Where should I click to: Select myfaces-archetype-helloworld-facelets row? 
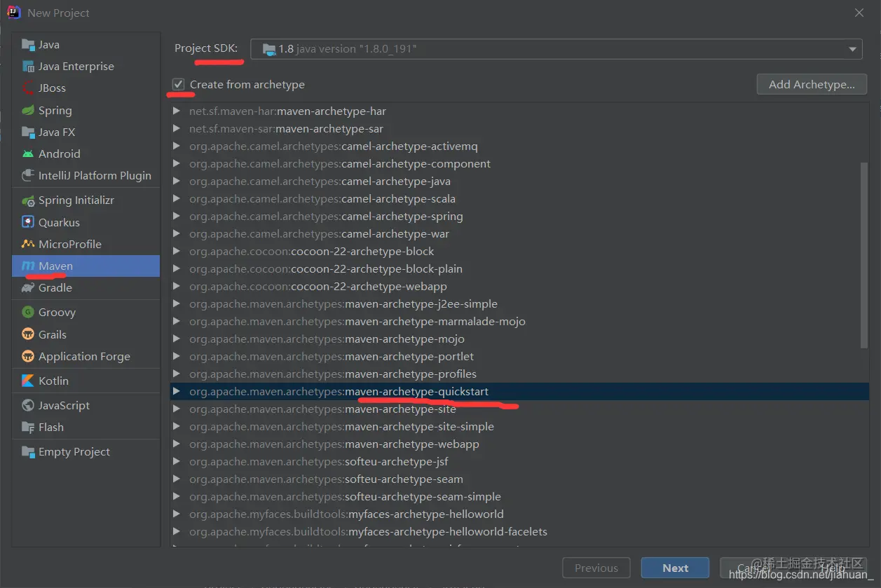pos(519,531)
